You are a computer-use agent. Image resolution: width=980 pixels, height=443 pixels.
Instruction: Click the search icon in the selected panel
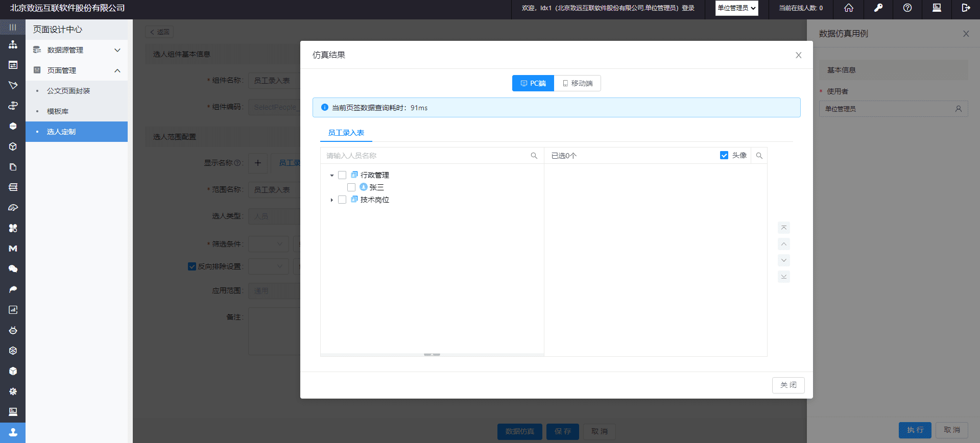point(759,156)
